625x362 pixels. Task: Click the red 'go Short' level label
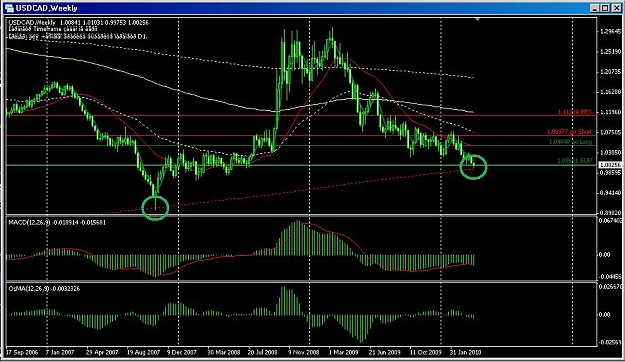coord(569,132)
